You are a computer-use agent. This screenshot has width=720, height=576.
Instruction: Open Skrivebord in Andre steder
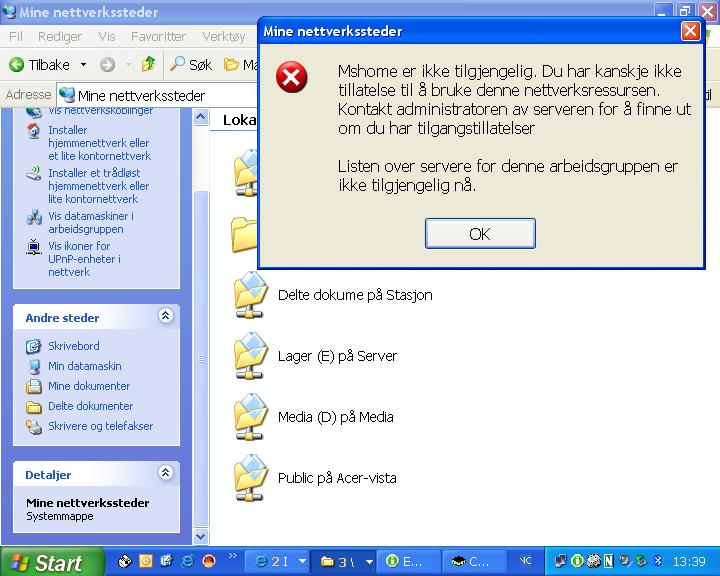coord(73,346)
